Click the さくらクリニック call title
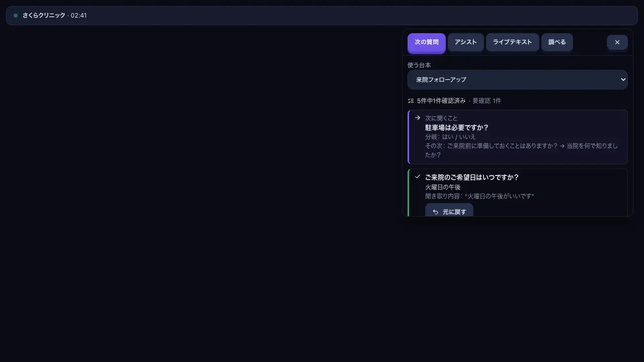644x362 pixels. click(44, 16)
